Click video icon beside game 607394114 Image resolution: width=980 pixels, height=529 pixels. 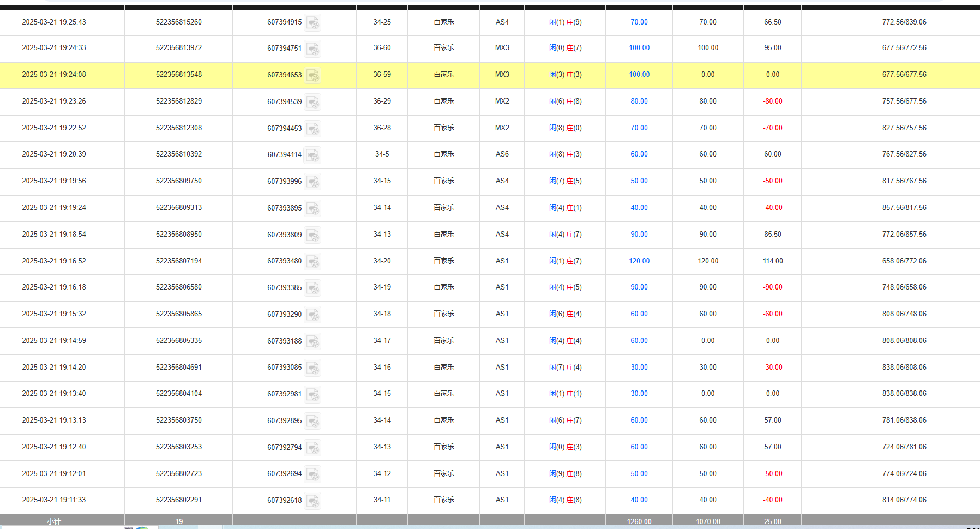(x=312, y=155)
